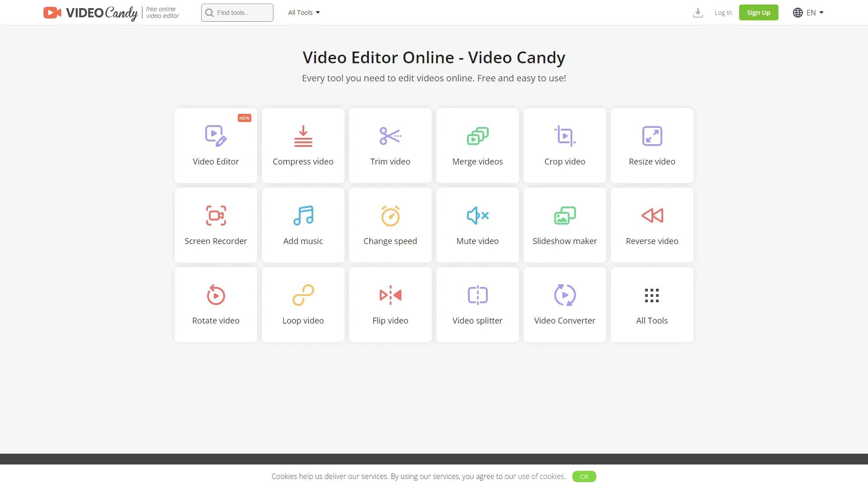
Task: Open the Video Converter rotation icon
Action: pos(565,295)
